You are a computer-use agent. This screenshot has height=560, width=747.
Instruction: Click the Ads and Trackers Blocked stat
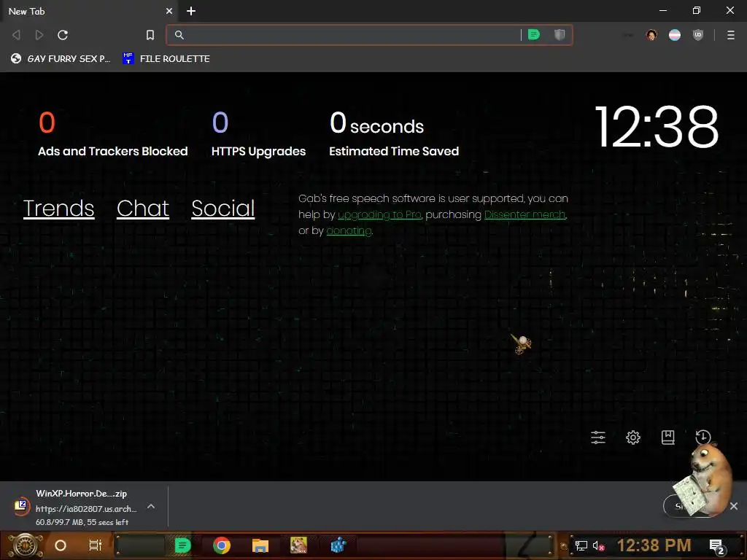point(112,134)
